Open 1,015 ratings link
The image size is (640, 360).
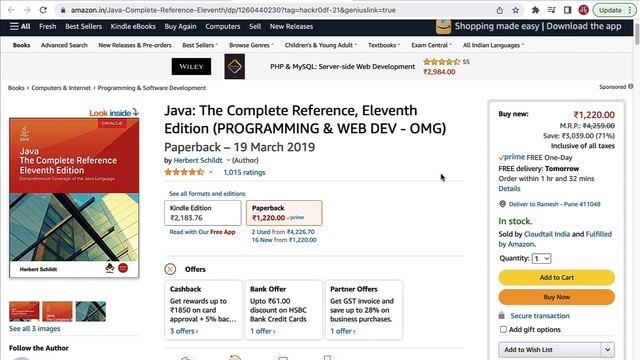tap(244, 172)
